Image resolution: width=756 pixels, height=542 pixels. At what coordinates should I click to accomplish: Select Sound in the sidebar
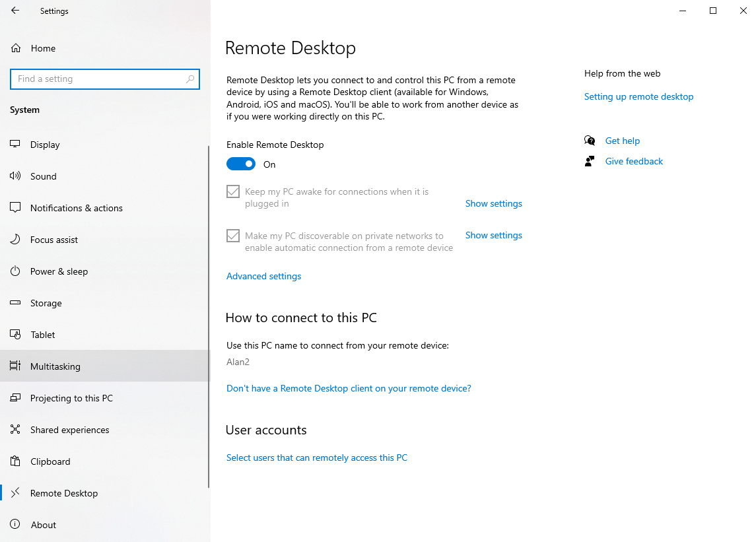click(x=44, y=176)
